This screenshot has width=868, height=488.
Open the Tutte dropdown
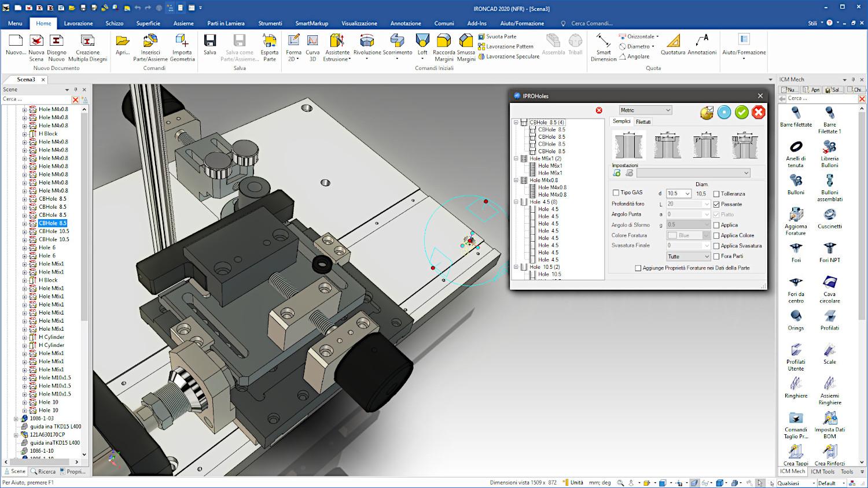coord(688,256)
